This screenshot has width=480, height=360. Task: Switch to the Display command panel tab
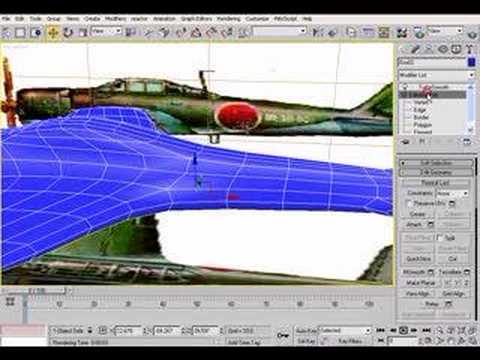click(x=456, y=50)
